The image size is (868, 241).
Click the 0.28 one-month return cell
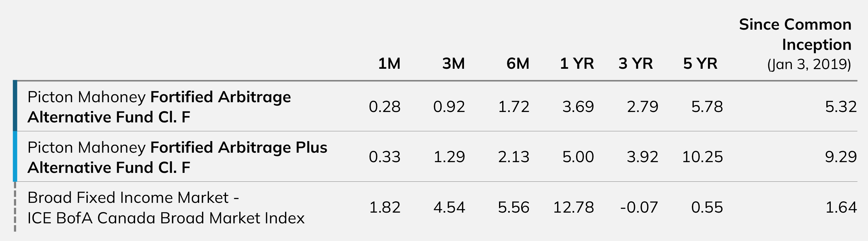[384, 107]
